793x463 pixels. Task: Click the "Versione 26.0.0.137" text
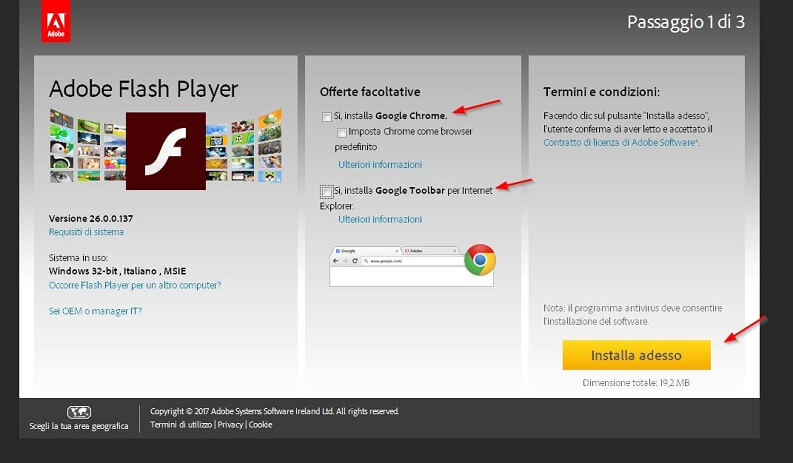[x=91, y=219]
